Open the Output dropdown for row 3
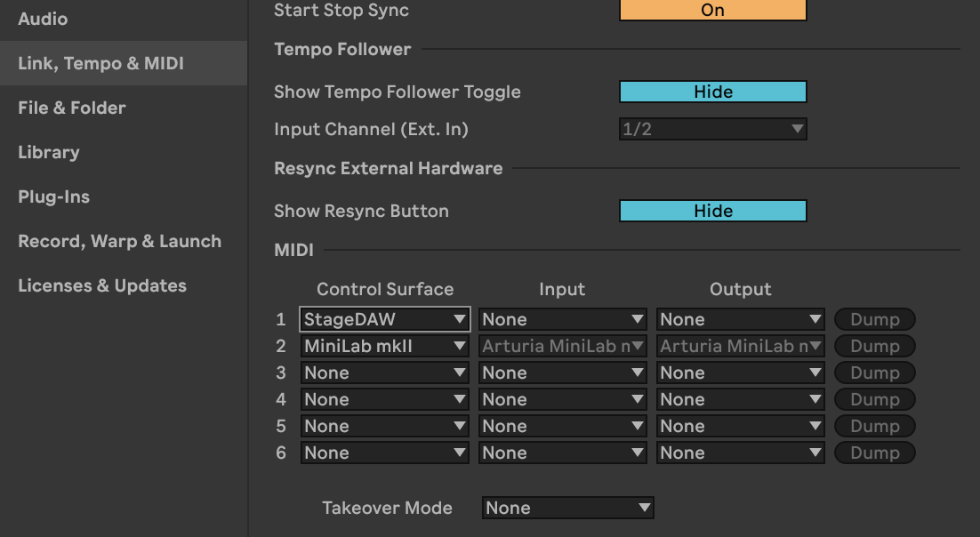The height and width of the screenshot is (537, 980). pos(741,373)
